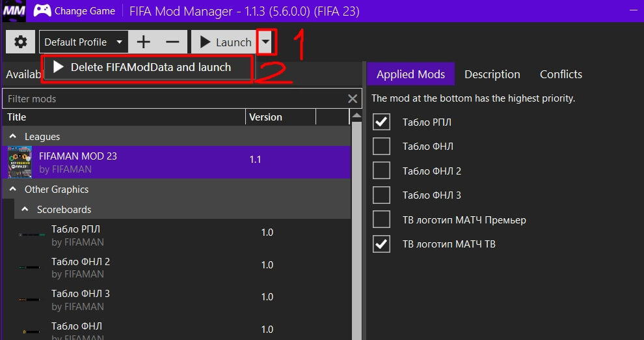Enable Табло ФНЛ checkbox in Applied Mods
This screenshot has height=340, width=644.
pos(381,147)
